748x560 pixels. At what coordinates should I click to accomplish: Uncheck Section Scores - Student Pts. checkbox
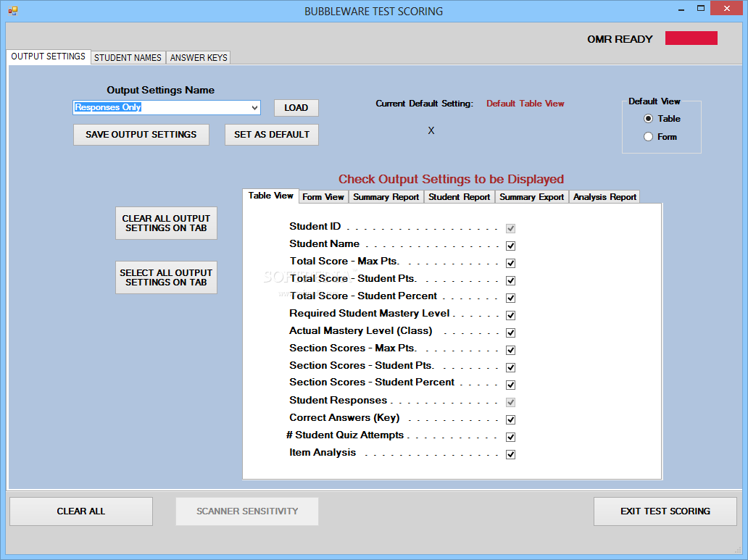point(510,368)
